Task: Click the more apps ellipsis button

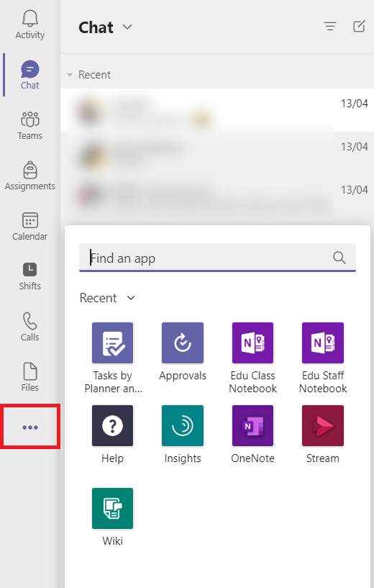Action: [30, 427]
